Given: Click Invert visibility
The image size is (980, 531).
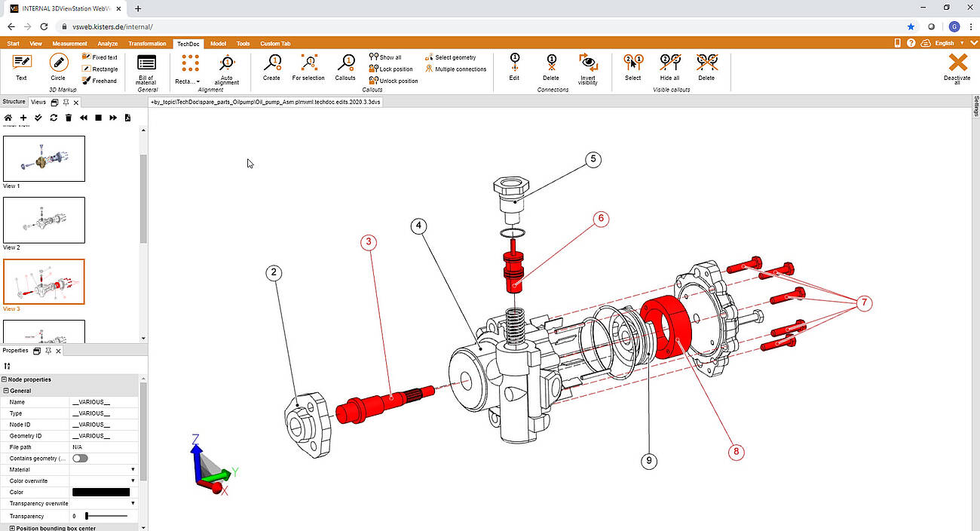Looking at the screenshot, I should click(587, 69).
